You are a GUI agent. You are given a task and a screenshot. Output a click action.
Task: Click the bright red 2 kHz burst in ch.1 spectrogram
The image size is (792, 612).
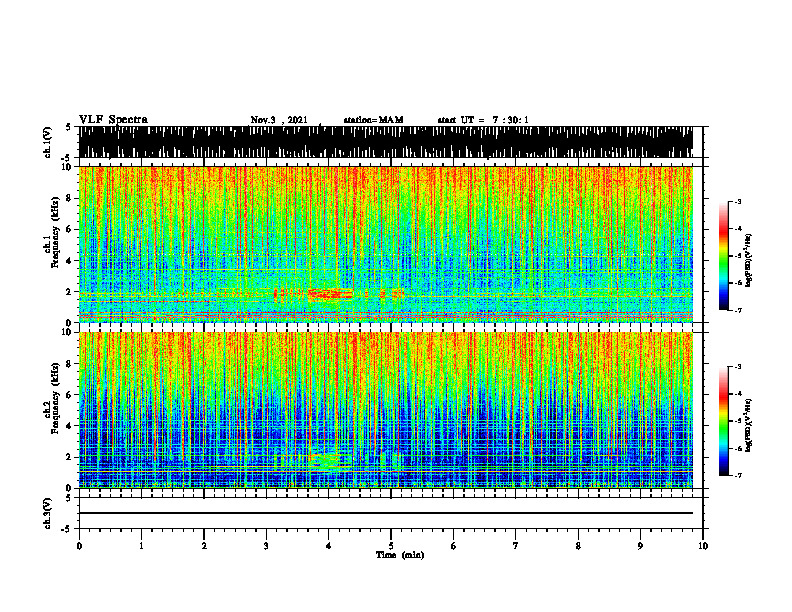click(330, 294)
